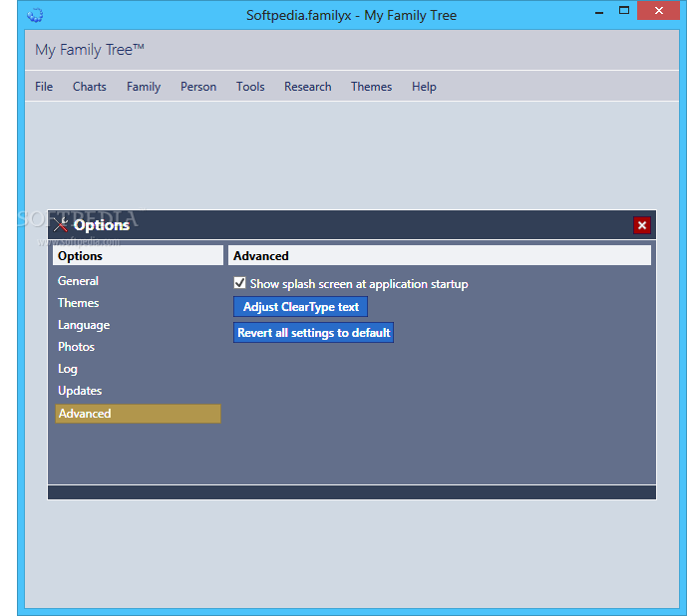Minimize the My Family Tree window
The width and height of the screenshot is (687, 616).
(599, 12)
